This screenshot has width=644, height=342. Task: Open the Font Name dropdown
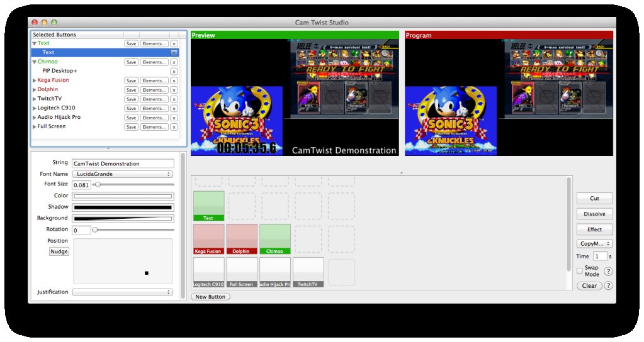(122, 174)
